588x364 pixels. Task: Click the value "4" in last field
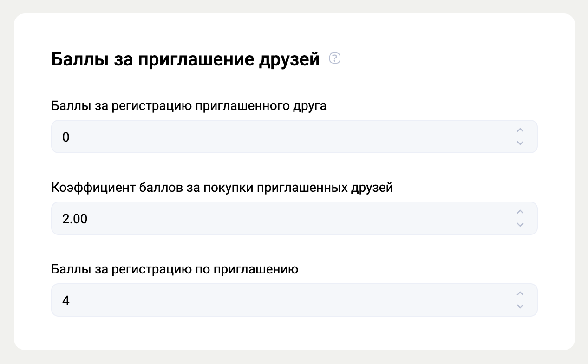(x=65, y=300)
